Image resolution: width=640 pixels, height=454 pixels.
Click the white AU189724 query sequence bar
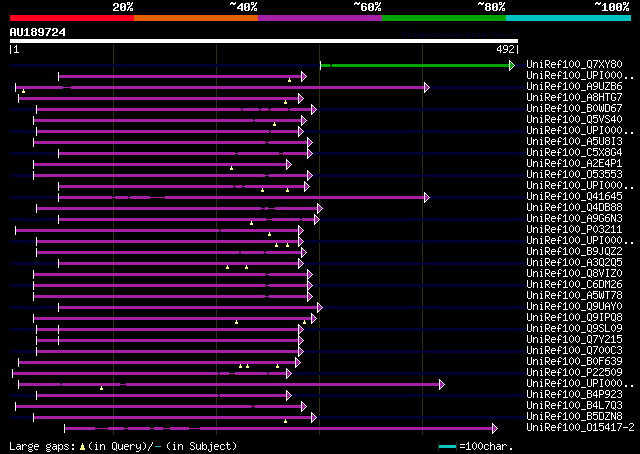(264, 41)
